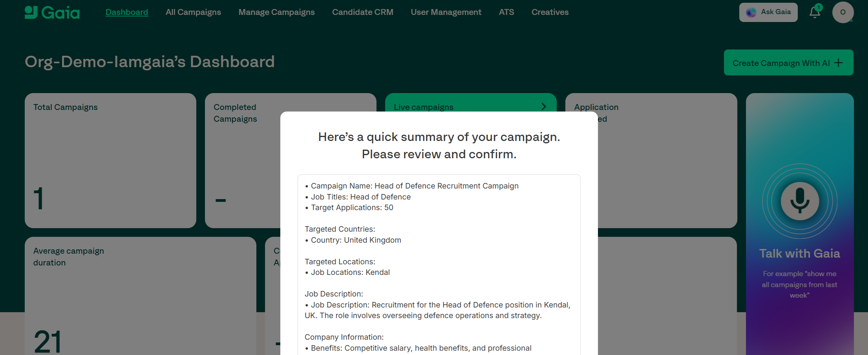Screen dimensions: 868x355
Task: Click the Talk with Gaia heading
Action: click(x=799, y=254)
